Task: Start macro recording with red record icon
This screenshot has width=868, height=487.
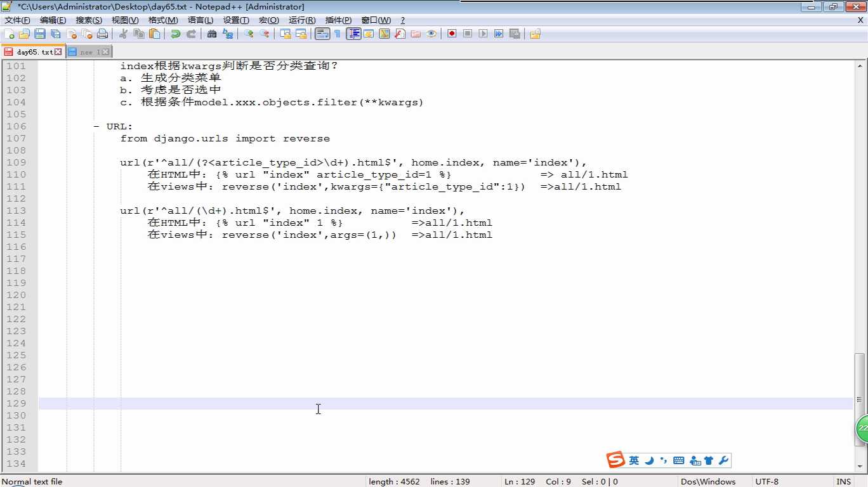Action: [452, 34]
